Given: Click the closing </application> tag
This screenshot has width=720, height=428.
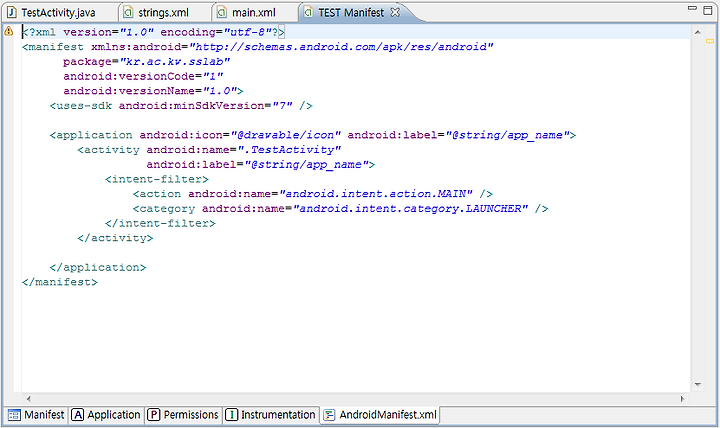Looking at the screenshot, I should pyautogui.click(x=98, y=267).
